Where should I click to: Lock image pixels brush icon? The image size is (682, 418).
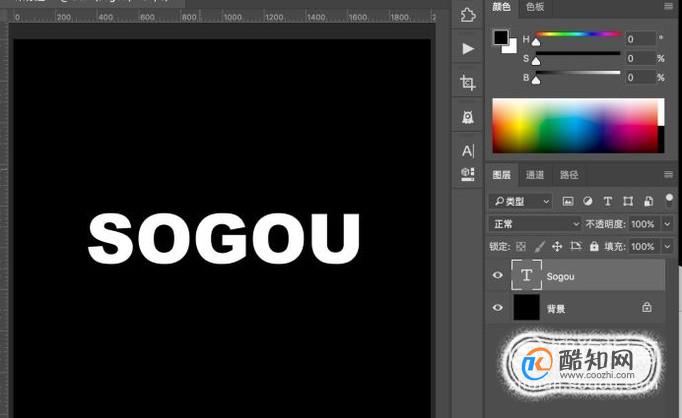click(539, 247)
